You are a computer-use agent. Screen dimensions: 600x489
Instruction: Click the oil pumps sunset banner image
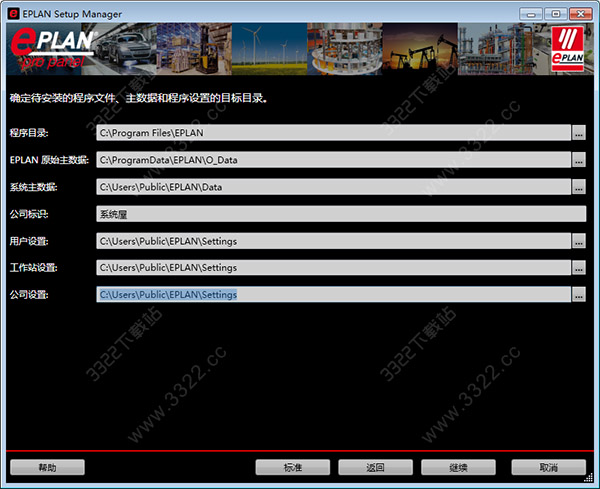(420, 49)
